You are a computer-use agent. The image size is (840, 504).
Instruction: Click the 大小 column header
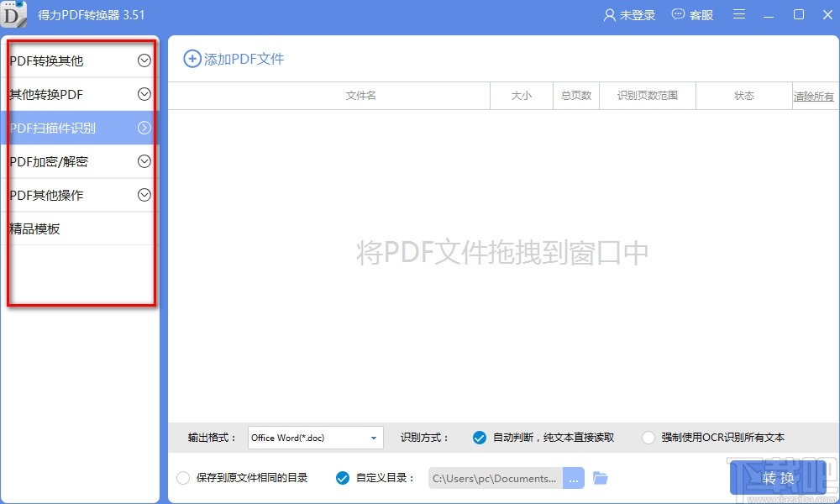point(522,95)
